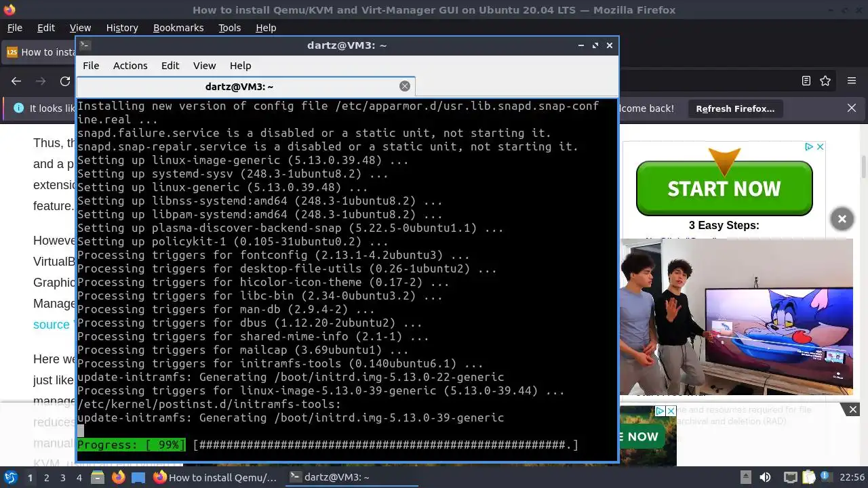Launch Firefox from the taskbar quick launch

point(118,477)
